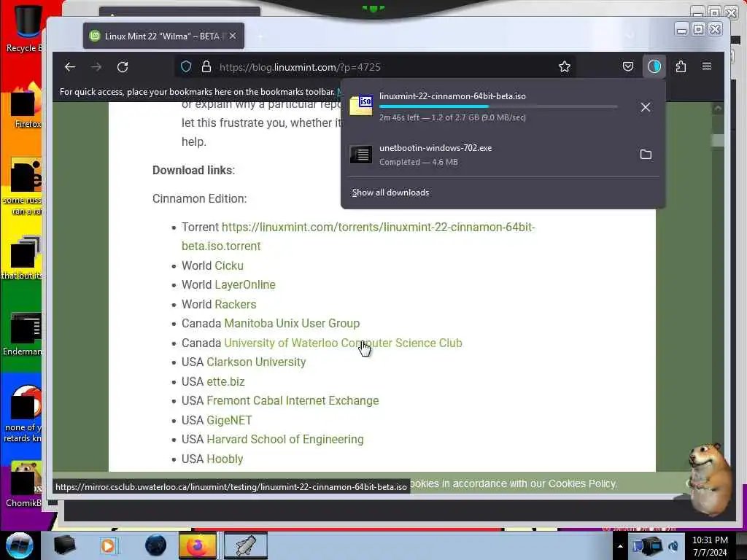Click the URL address bar
Viewport: 747px width, 560px height.
[x=374, y=67]
